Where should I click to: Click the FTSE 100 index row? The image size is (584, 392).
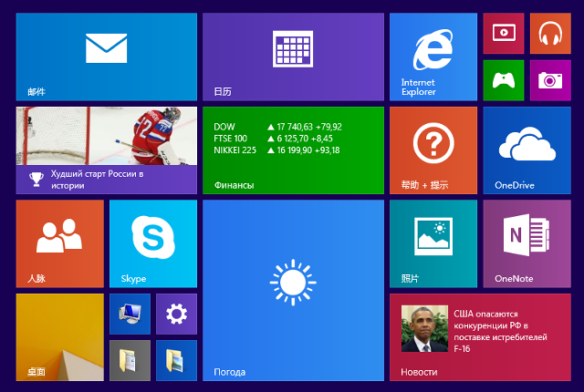point(274,139)
